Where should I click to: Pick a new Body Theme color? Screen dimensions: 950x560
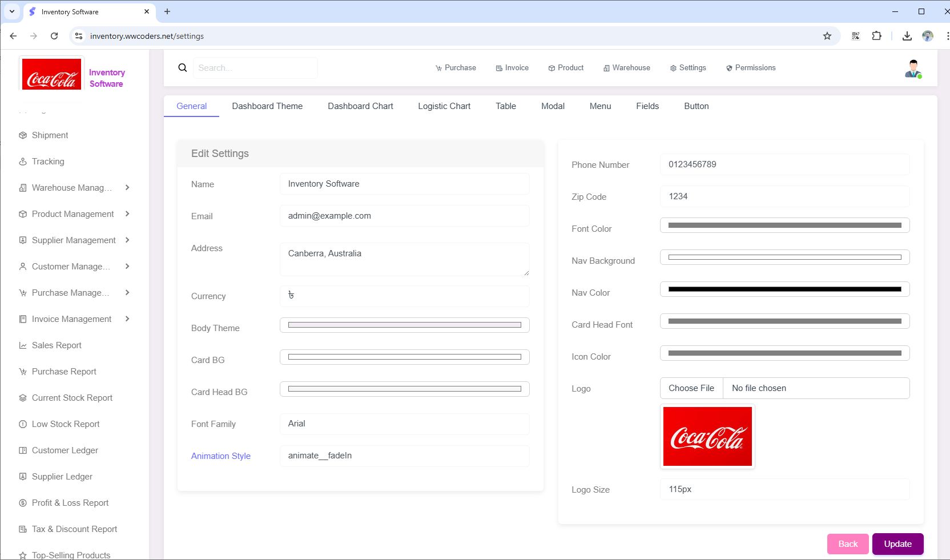tap(404, 325)
